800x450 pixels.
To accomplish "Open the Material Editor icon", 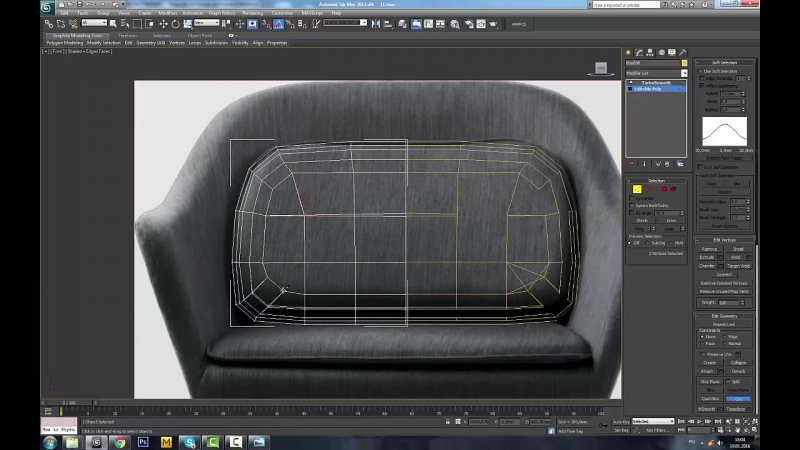I will coord(455,24).
